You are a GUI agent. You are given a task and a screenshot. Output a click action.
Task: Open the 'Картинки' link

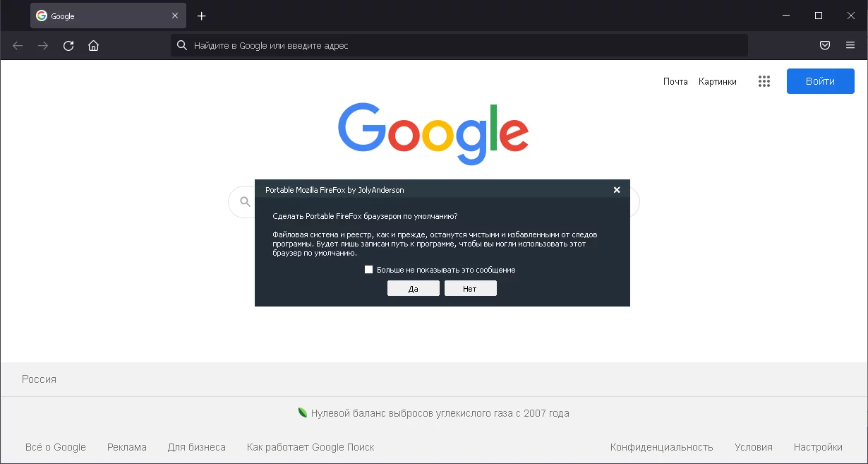[x=718, y=81]
